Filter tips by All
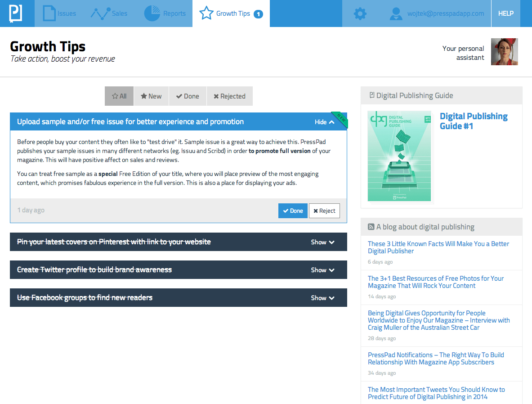 point(119,96)
